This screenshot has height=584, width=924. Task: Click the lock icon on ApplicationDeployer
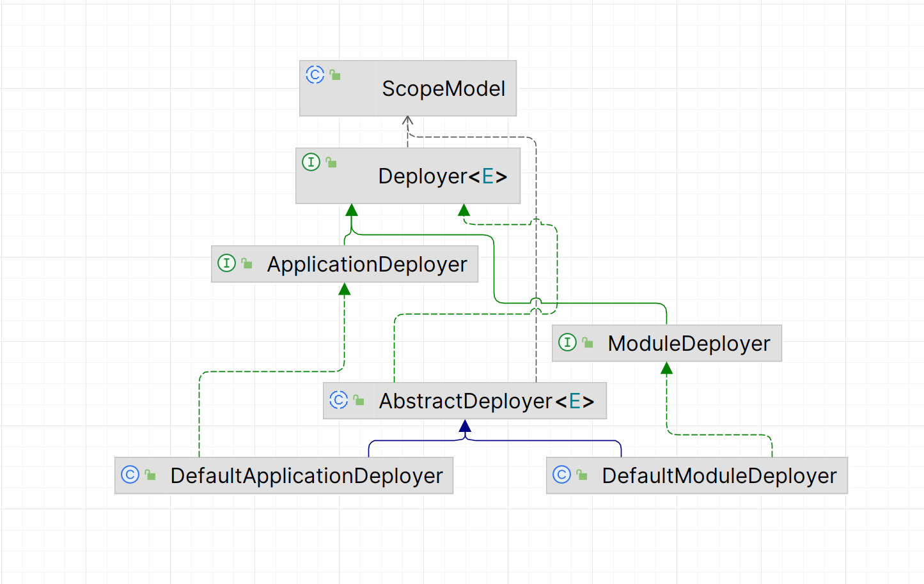pos(247,263)
